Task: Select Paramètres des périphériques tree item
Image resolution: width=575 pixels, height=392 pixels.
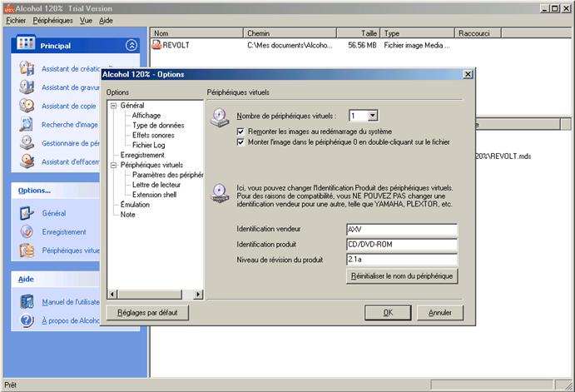Action: (167, 175)
